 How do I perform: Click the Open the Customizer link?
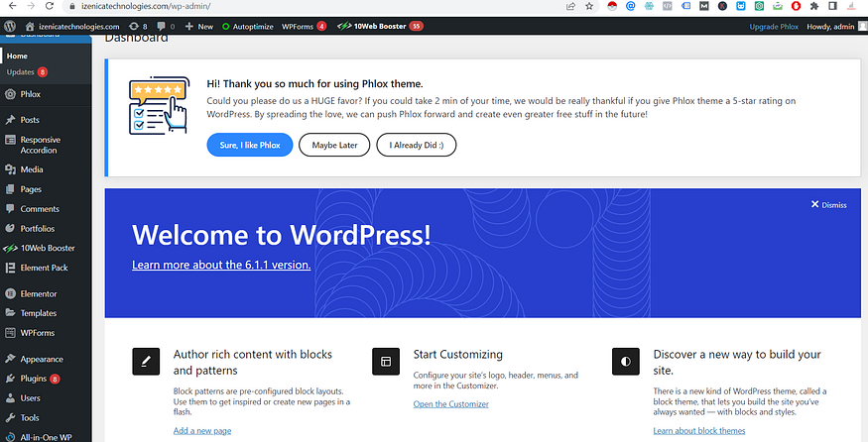tap(450, 403)
